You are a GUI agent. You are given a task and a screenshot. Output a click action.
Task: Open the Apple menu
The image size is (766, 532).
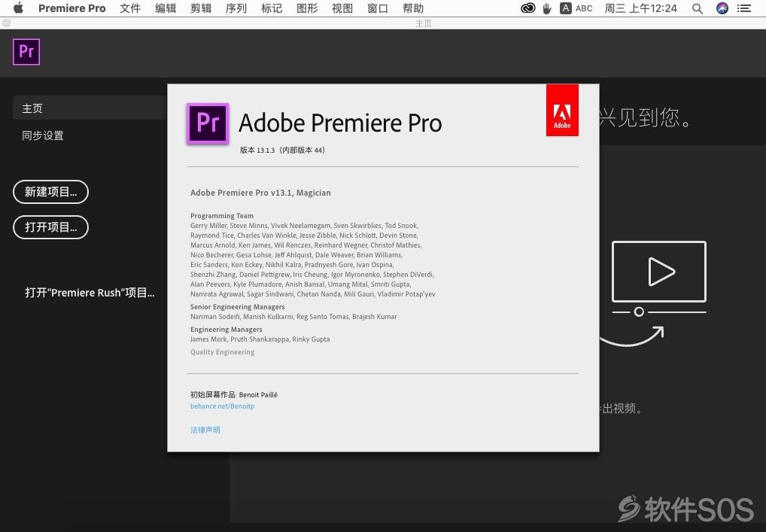click(x=18, y=8)
